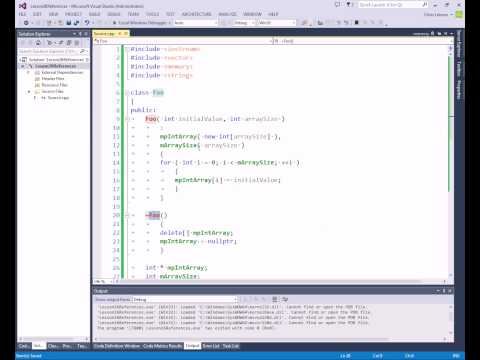Open the Win32 platform dropdown

coord(277,23)
